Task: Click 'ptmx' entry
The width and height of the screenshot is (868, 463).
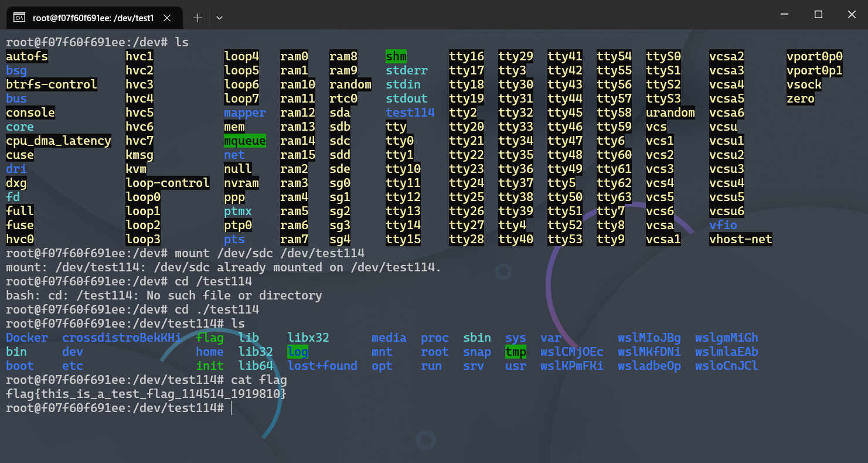Action: coord(238,211)
